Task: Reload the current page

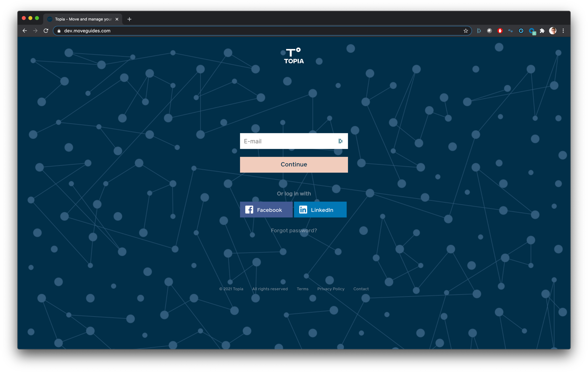Action: [46, 31]
